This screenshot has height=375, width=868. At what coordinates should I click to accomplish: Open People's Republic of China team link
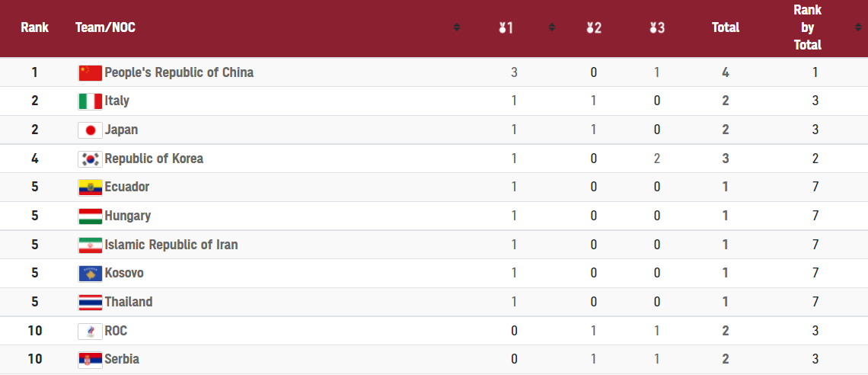point(179,72)
